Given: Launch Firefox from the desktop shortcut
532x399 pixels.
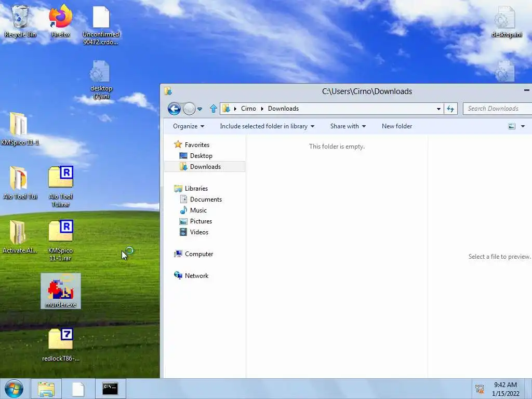Looking at the screenshot, I should point(60,21).
